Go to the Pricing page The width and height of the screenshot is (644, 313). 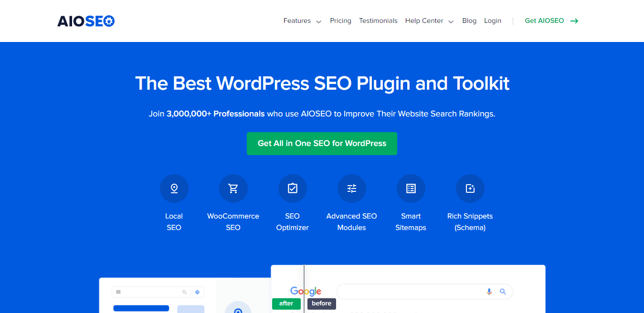click(340, 21)
